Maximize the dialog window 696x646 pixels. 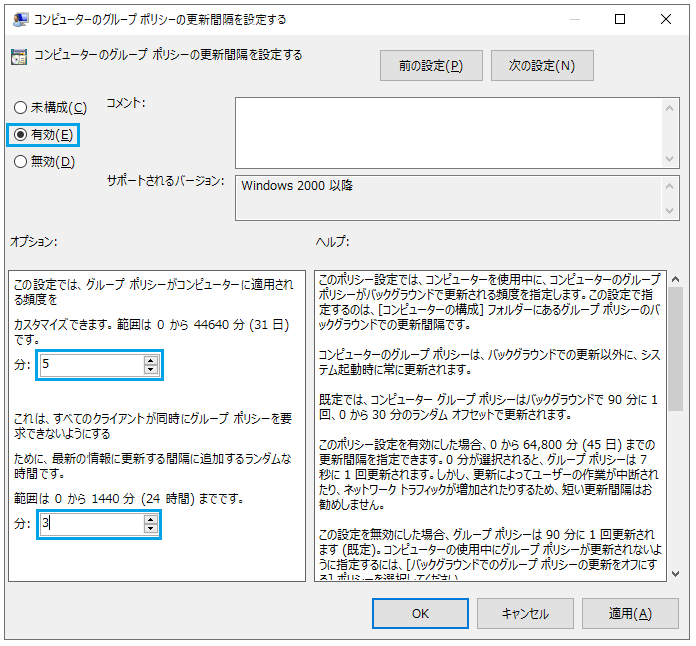tap(620, 19)
